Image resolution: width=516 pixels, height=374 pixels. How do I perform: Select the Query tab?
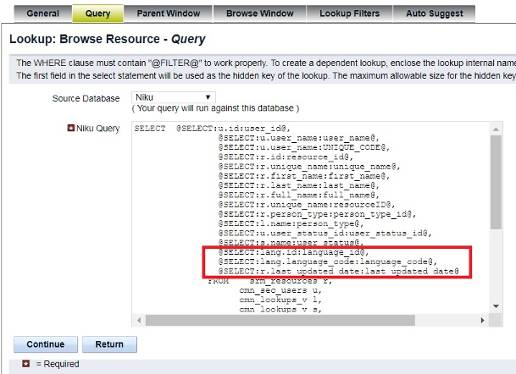(x=98, y=14)
